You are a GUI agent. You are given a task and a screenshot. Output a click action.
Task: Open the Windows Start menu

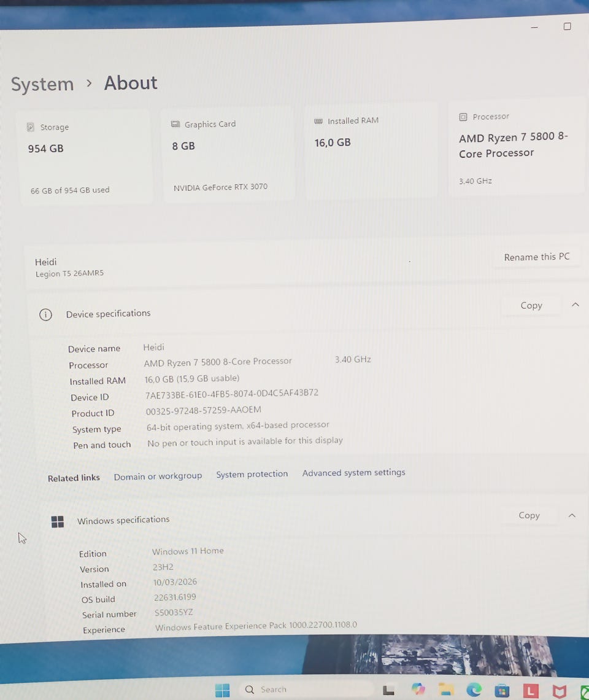222,690
